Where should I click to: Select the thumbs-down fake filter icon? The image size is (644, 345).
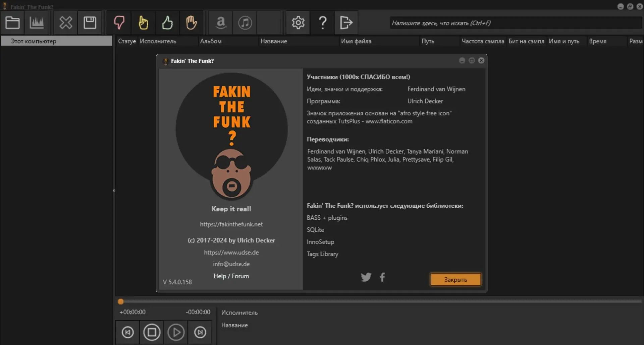coord(119,22)
